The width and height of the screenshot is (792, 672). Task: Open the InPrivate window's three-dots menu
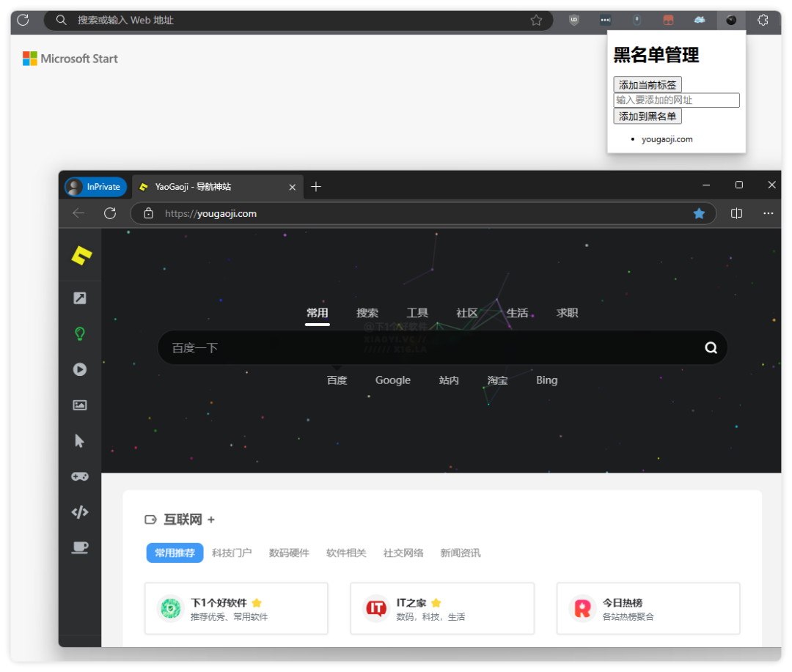pos(769,213)
